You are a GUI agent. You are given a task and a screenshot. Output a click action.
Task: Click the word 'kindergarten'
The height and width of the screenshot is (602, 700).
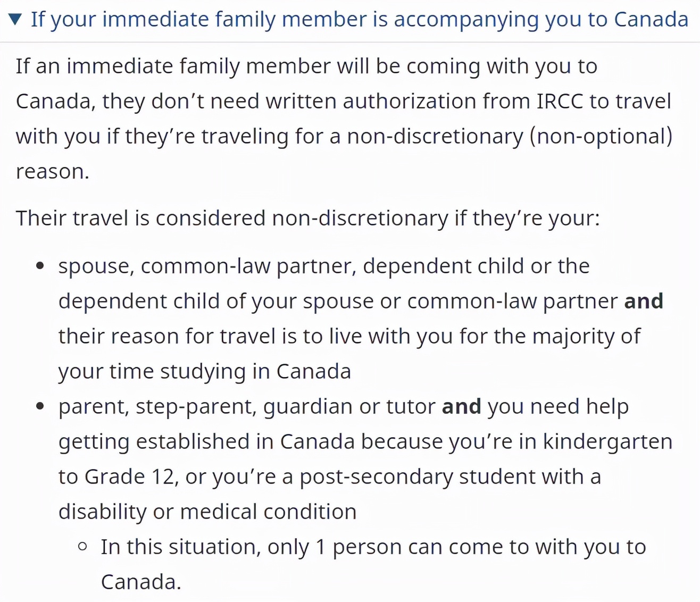pyautogui.click(x=607, y=441)
